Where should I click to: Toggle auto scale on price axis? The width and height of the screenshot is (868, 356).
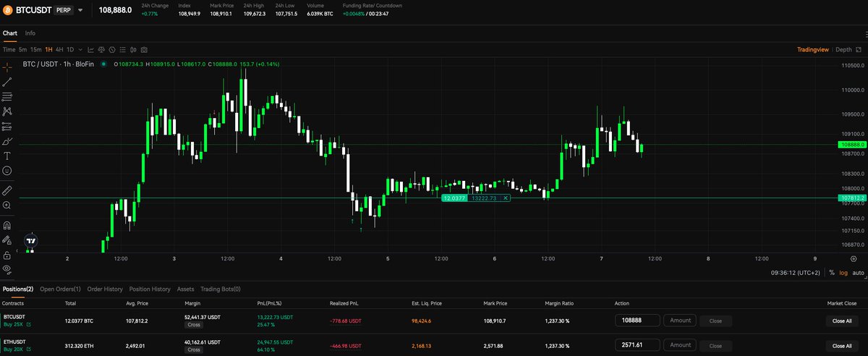tap(858, 273)
